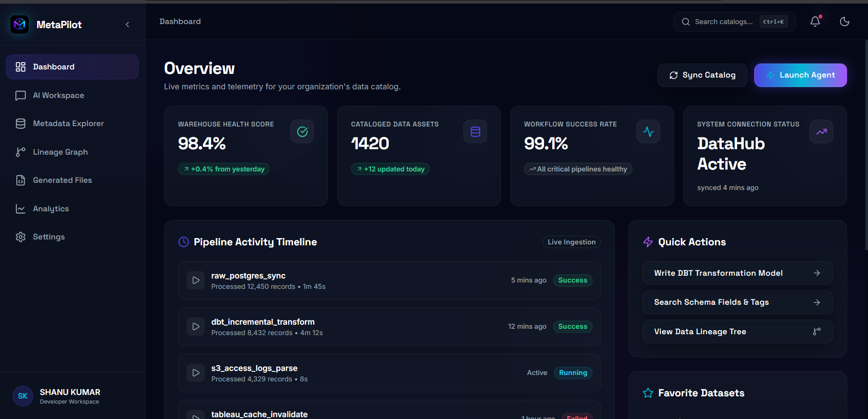Select Generated Files in the sidebar
868x419 pixels.
pos(72,180)
